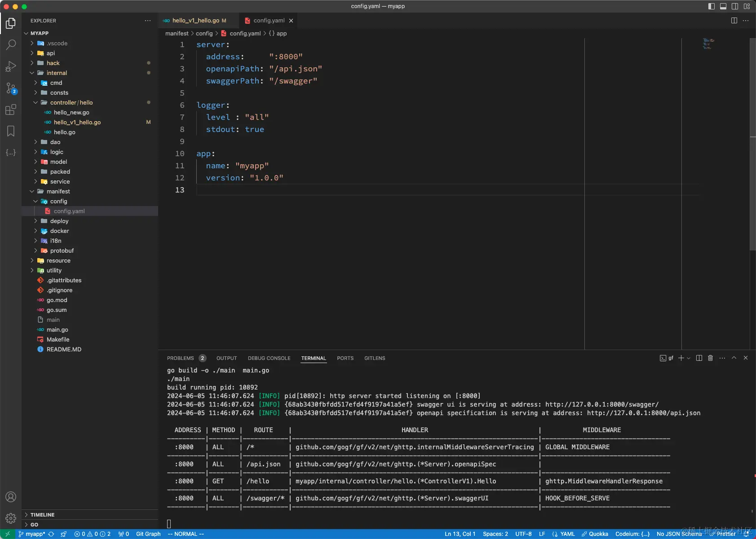Click app symbol in breadcrumb

[278, 33]
